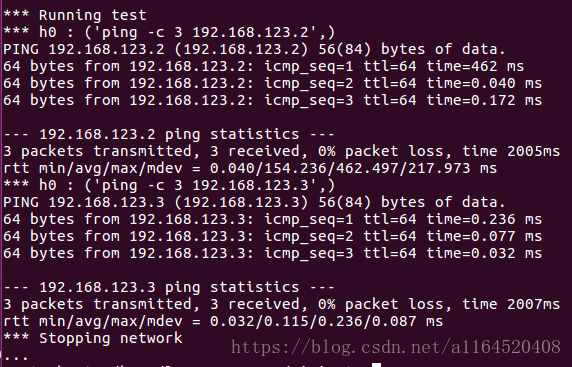Click the 'time=0.172 ms' value

click(x=484, y=100)
